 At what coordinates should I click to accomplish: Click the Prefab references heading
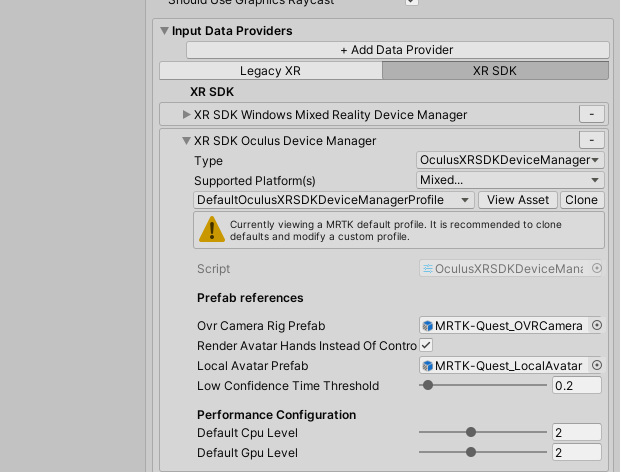pos(250,298)
